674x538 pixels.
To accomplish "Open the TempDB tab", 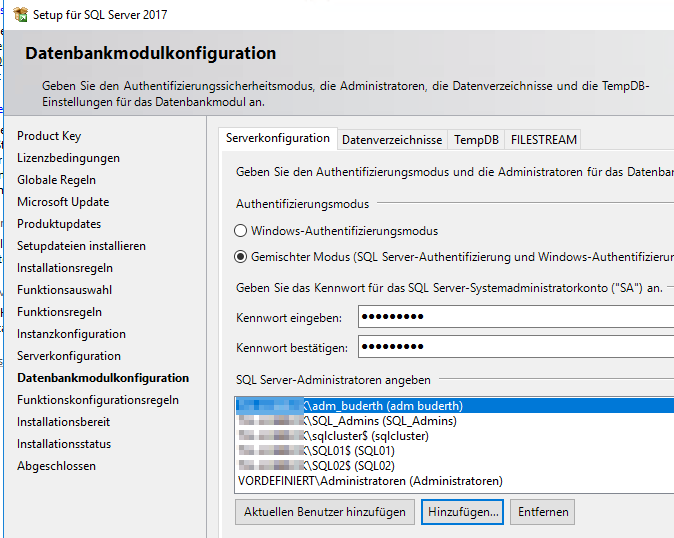I will pos(476,140).
